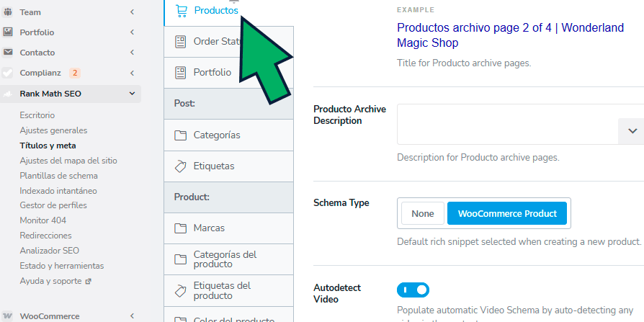Screen dimensions: 644x322
Task: Click the Portfolio image icon in sidebar
Action: click(x=7, y=32)
